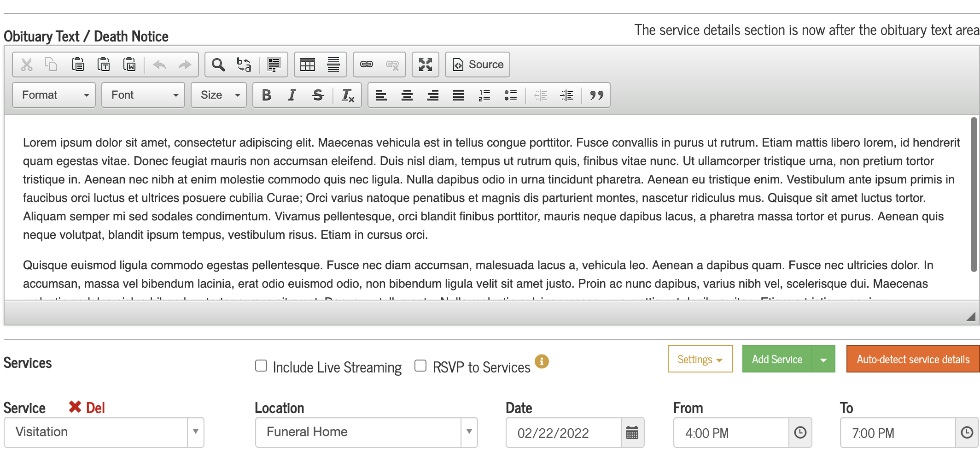
Task: Click the Insert Link chain icon
Action: [x=367, y=65]
